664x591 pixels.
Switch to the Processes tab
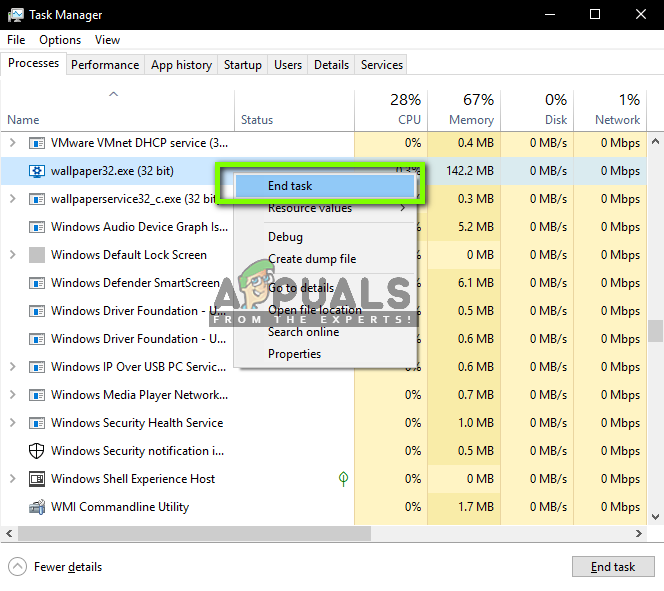click(x=33, y=63)
